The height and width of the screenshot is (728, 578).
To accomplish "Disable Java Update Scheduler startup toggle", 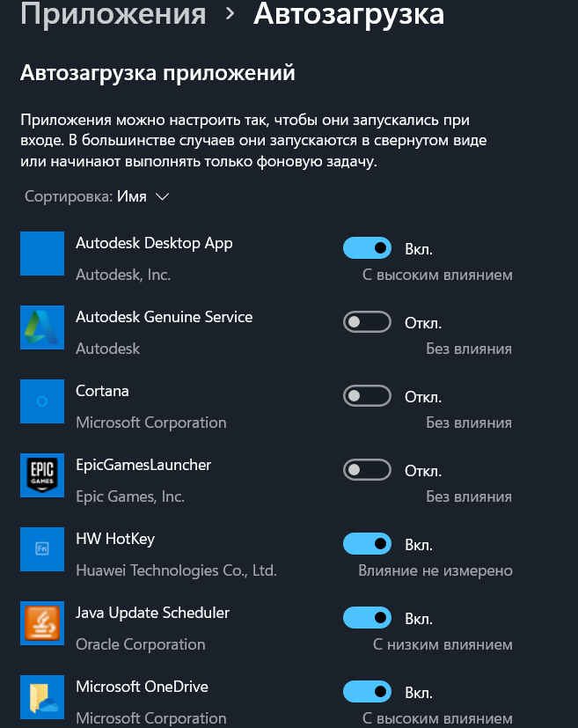I will coord(367,617).
